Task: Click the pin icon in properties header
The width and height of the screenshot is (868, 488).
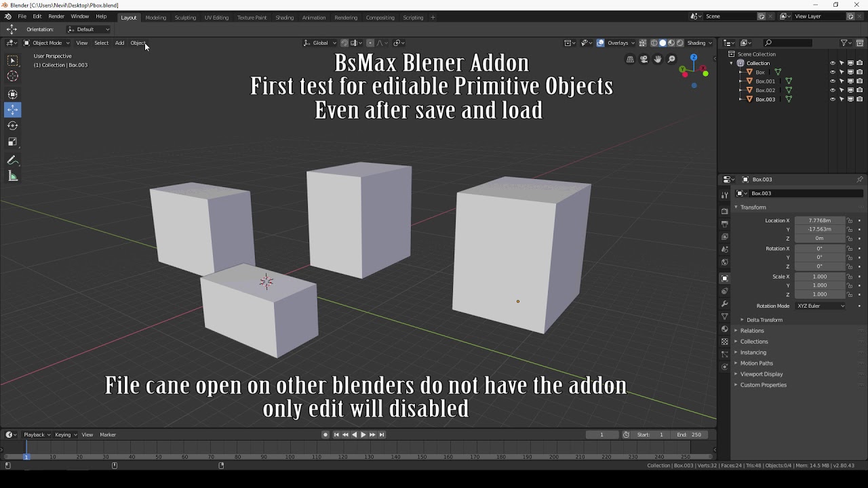Action: (860, 180)
